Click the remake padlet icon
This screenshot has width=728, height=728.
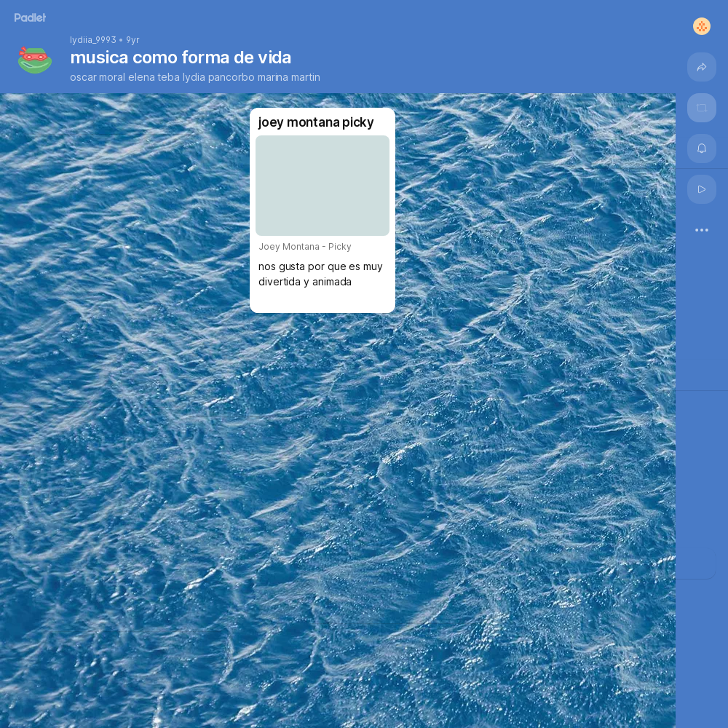702,108
